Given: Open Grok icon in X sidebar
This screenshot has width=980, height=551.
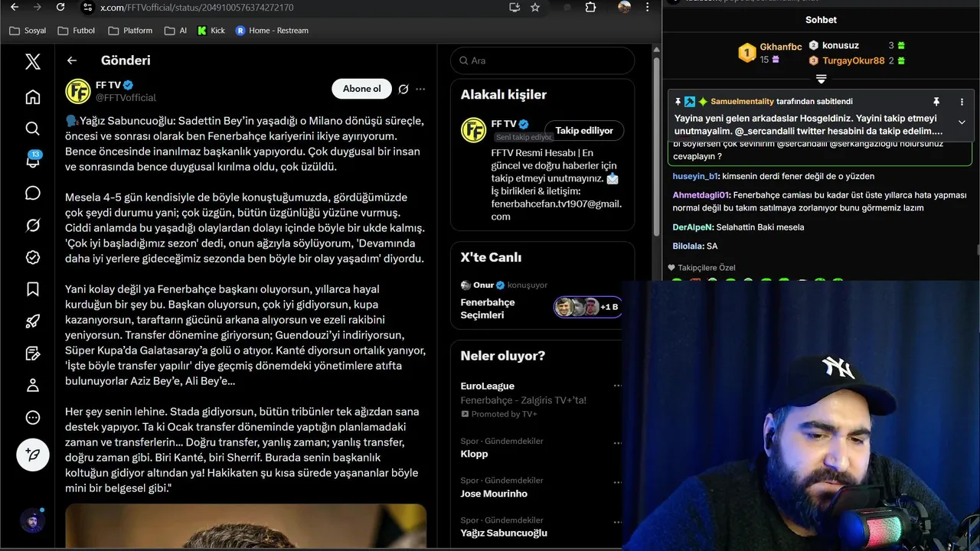Looking at the screenshot, I should click(x=32, y=225).
